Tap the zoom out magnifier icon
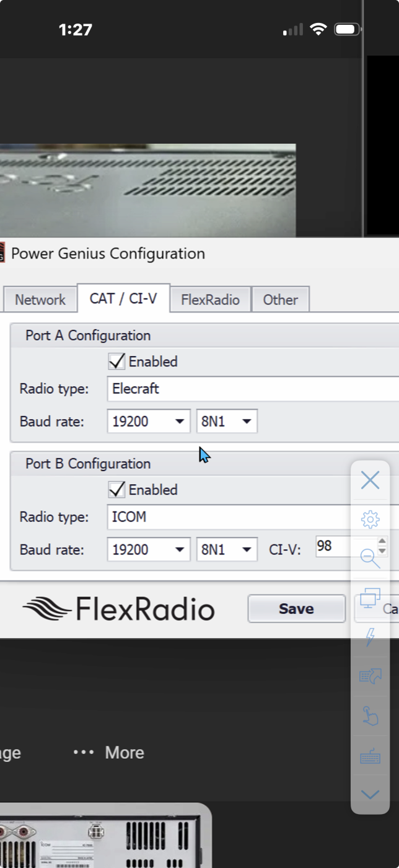 point(370,558)
